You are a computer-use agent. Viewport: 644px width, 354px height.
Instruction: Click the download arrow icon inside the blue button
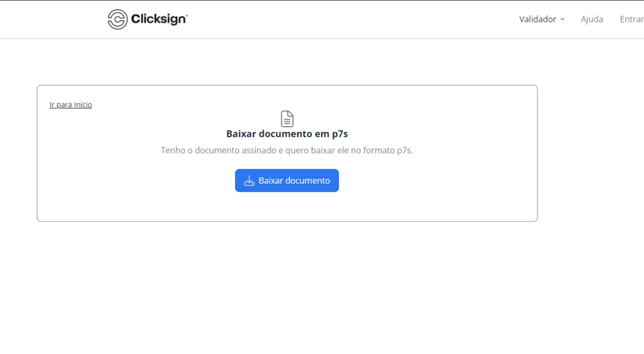pyautogui.click(x=249, y=180)
